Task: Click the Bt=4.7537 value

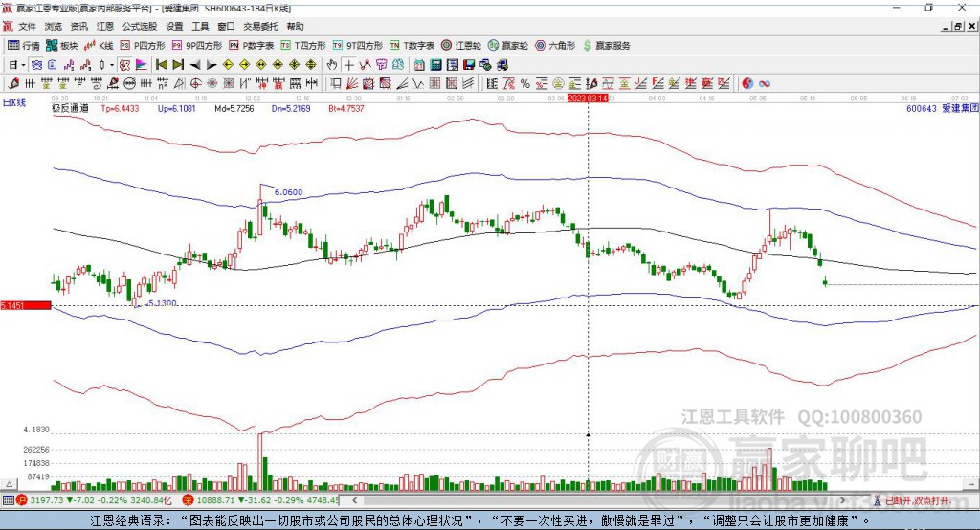Action: tap(346, 108)
